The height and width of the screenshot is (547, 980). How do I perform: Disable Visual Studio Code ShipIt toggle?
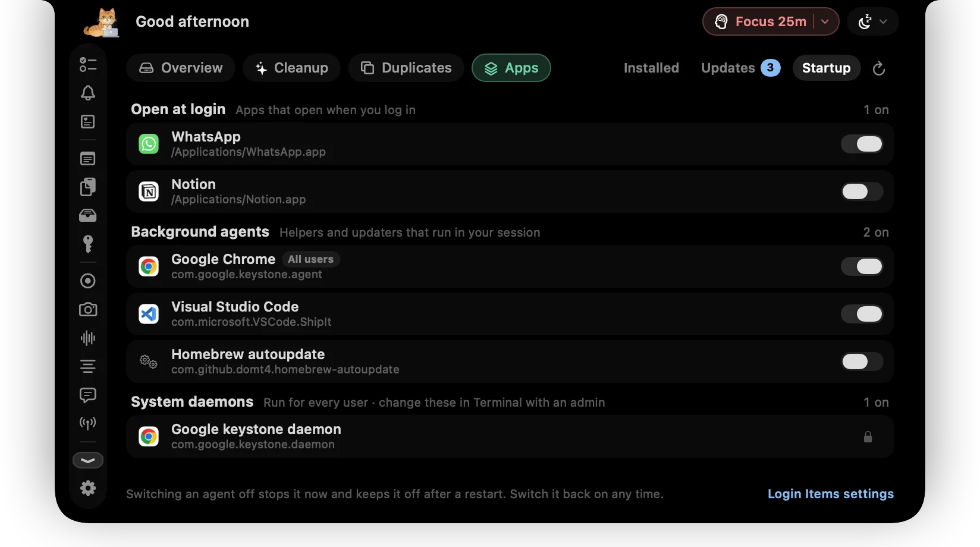pyautogui.click(x=862, y=314)
